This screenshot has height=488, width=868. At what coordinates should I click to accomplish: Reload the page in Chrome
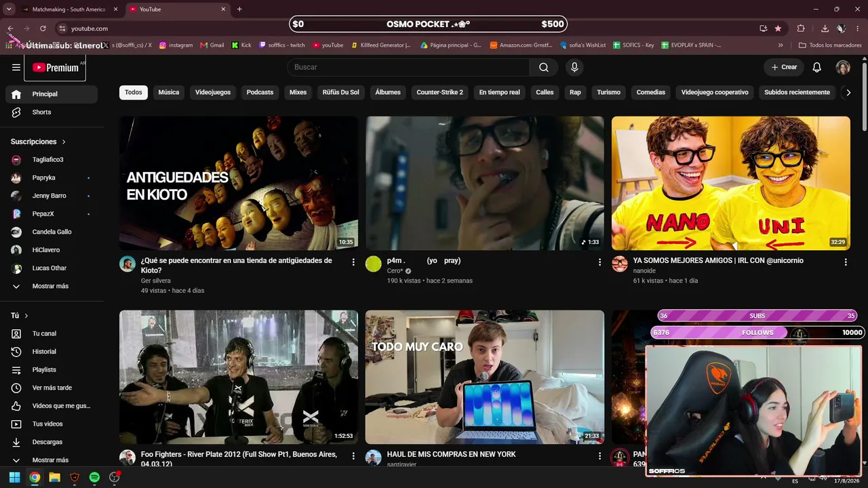(43, 28)
